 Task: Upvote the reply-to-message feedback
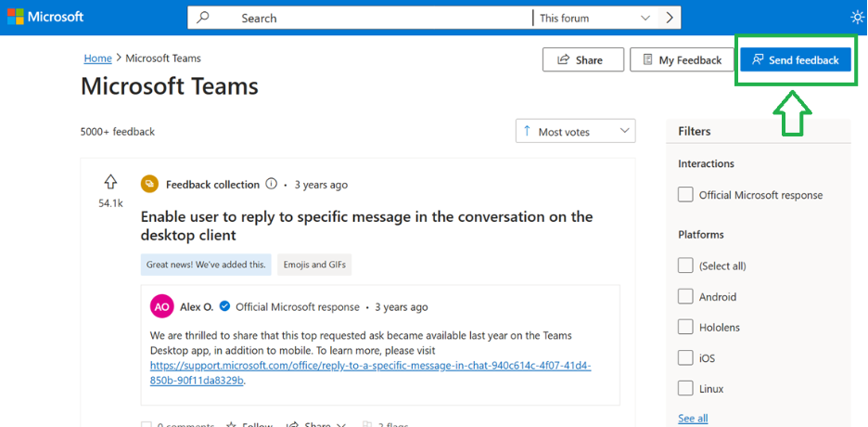[x=110, y=182]
